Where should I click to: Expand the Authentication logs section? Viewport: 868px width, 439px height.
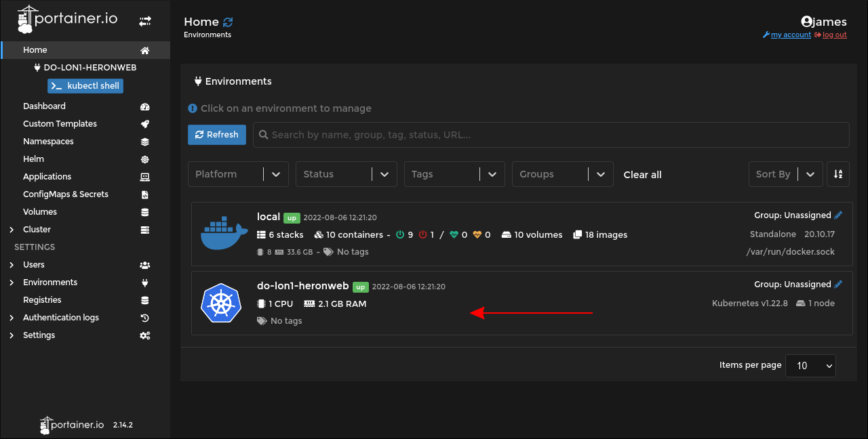coord(12,318)
